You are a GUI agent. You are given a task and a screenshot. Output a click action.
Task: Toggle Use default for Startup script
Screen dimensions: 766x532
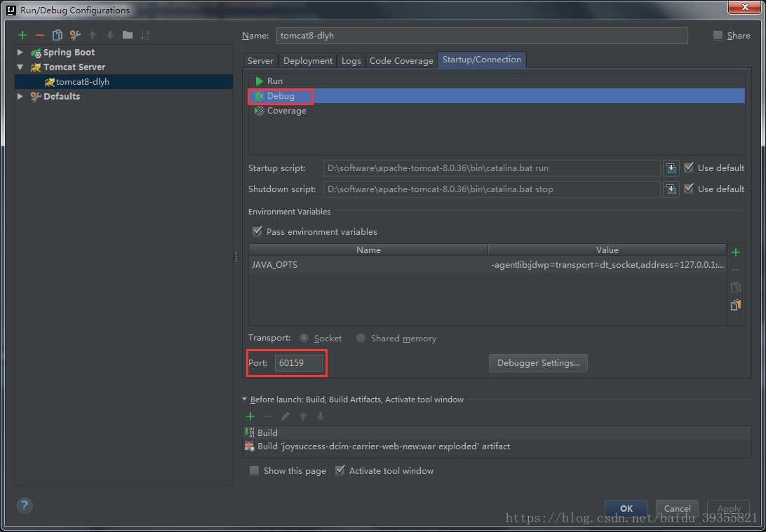689,168
